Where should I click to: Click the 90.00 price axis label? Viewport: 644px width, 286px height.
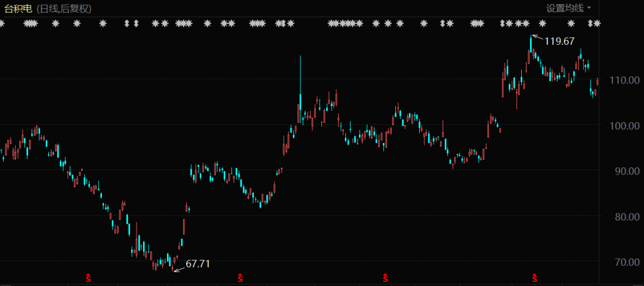click(626, 171)
